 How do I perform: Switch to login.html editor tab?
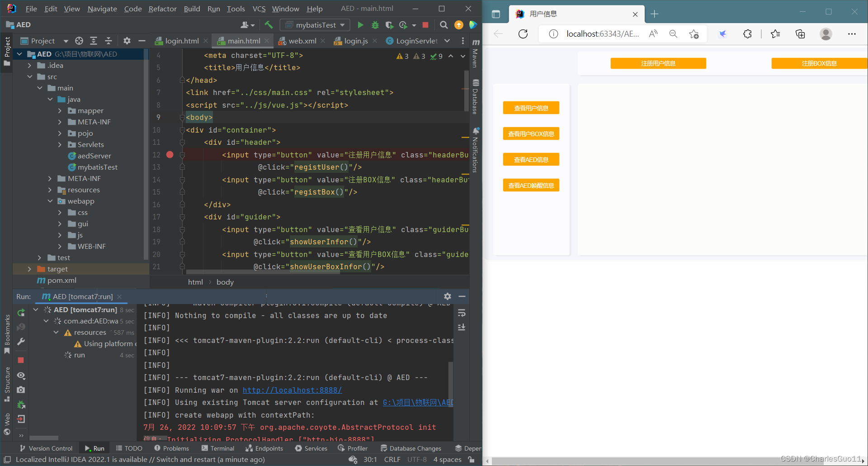pos(182,41)
